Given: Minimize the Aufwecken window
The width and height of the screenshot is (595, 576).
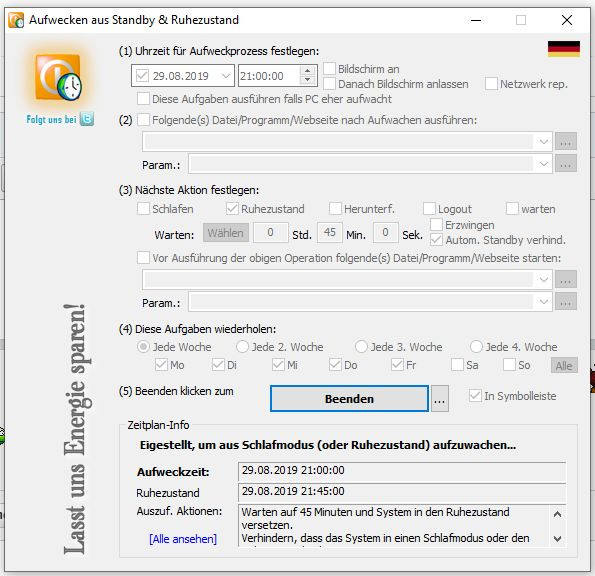Looking at the screenshot, I should 476,20.
